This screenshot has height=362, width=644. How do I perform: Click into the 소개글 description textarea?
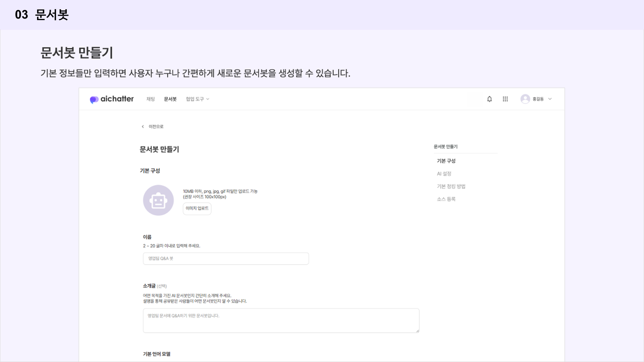tap(281, 321)
